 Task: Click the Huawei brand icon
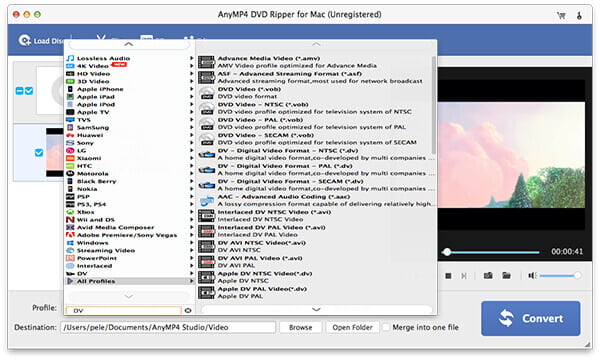click(x=70, y=135)
